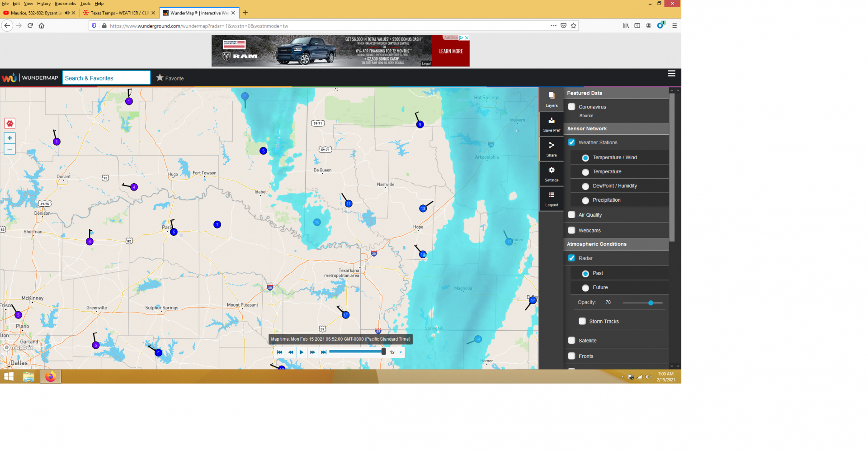
Task: Enable Fronts layer
Action: pyautogui.click(x=571, y=356)
